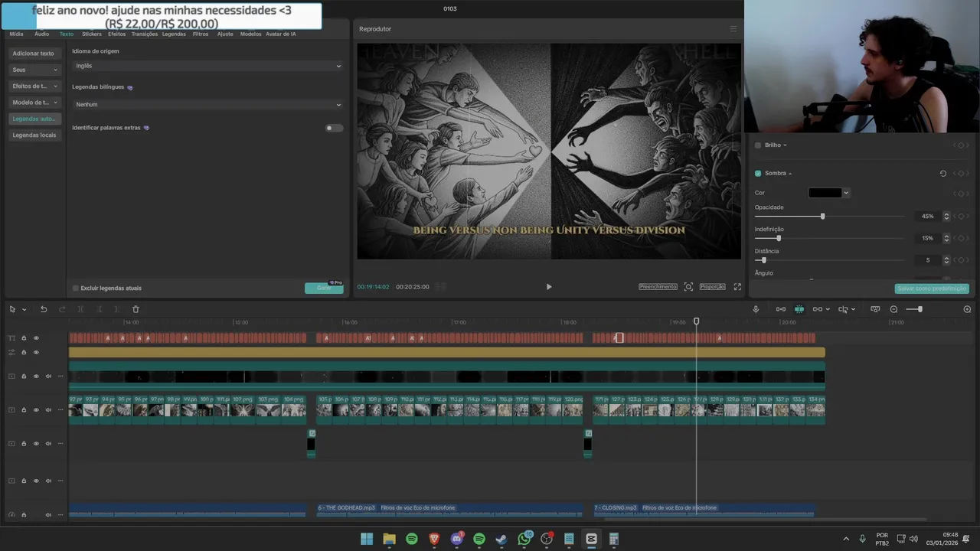Mute the dark overlay video track

[x=48, y=377]
